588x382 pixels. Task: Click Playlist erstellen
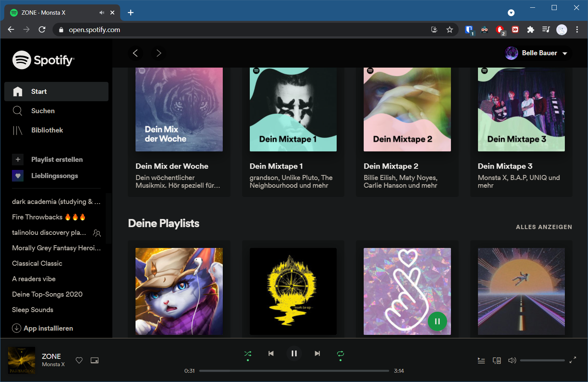pyautogui.click(x=57, y=160)
